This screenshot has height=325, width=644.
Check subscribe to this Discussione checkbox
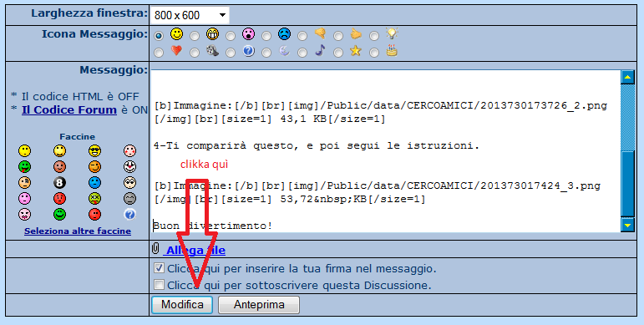(159, 284)
